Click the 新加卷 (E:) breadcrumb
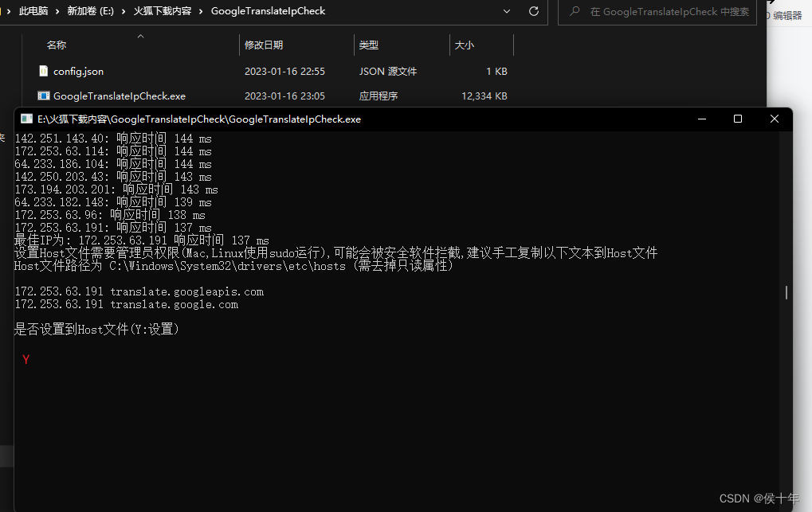This screenshot has width=812, height=512. 91,11
